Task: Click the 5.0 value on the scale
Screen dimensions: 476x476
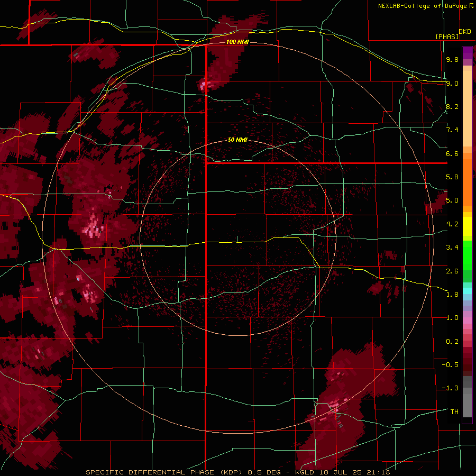Action: pyautogui.click(x=452, y=200)
